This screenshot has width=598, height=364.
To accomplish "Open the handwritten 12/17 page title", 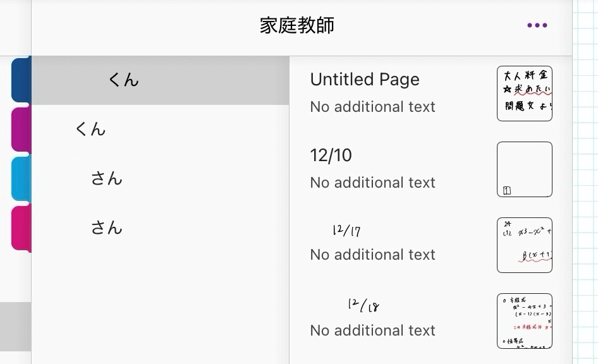I will pyautogui.click(x=346, y=231).
